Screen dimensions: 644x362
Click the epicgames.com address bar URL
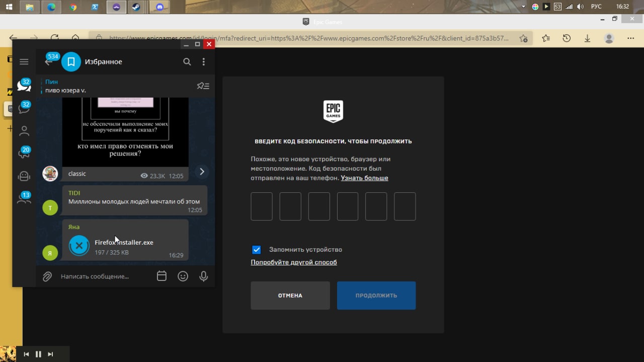pyautogui.click(x=309, y=38)
